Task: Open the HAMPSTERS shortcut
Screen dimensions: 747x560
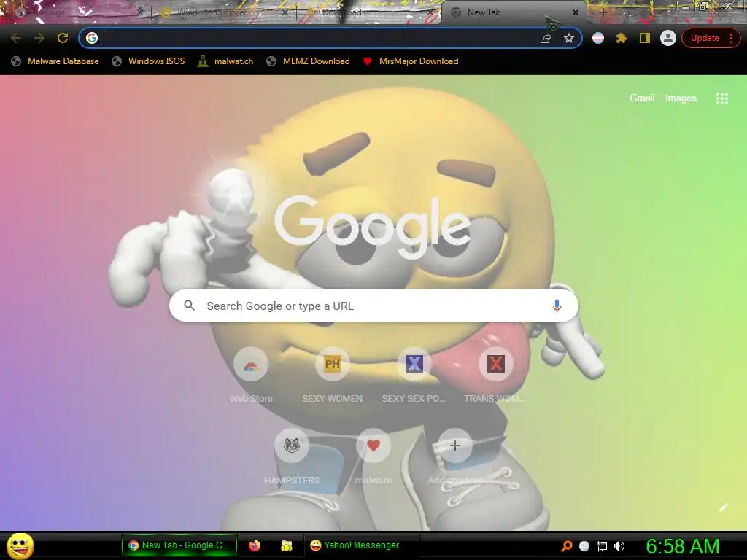Action: click(x=292, y=458)
